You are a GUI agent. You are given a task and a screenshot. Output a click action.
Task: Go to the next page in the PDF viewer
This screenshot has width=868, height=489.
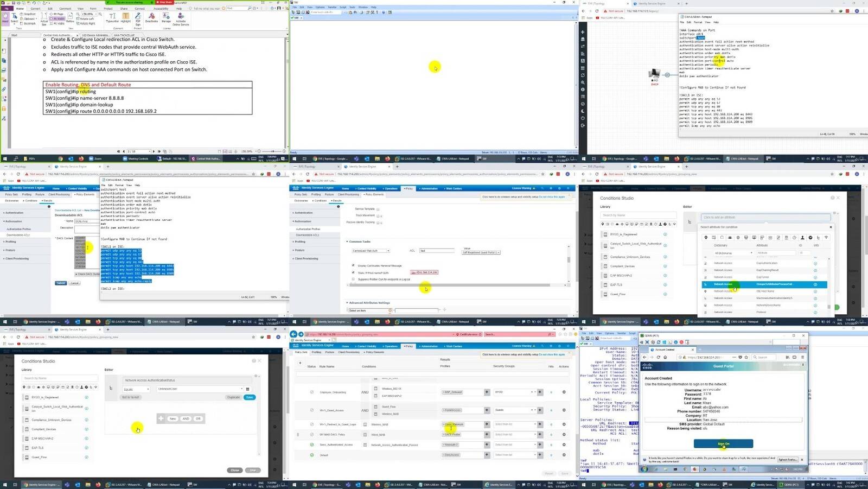[154, 151]
